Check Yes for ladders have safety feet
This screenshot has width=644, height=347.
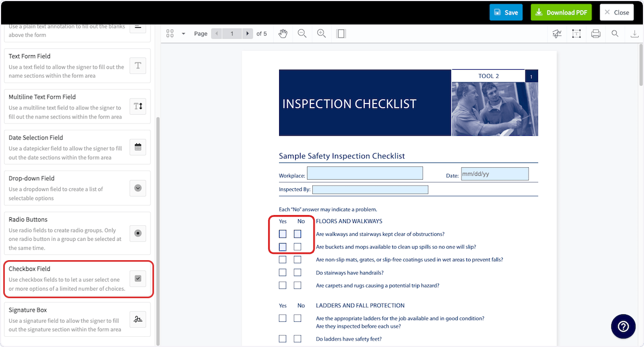coord(282,338)
